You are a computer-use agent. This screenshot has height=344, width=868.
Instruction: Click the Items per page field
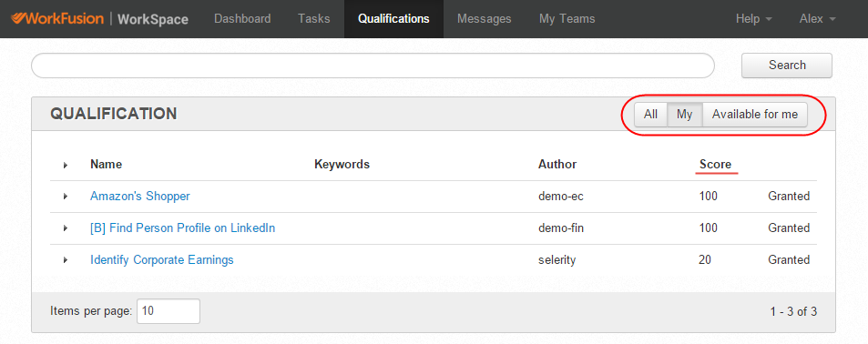coord(168,311)
